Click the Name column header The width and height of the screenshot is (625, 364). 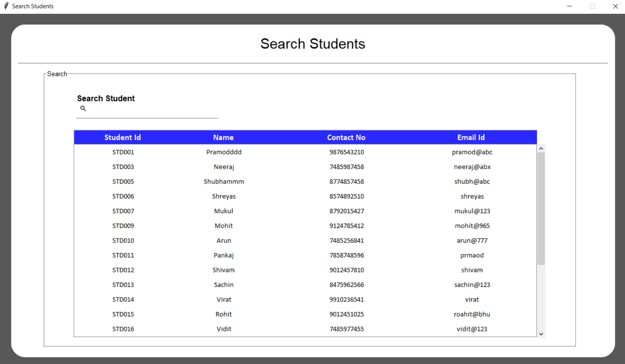pyautogui.click(x=223, y=138)
